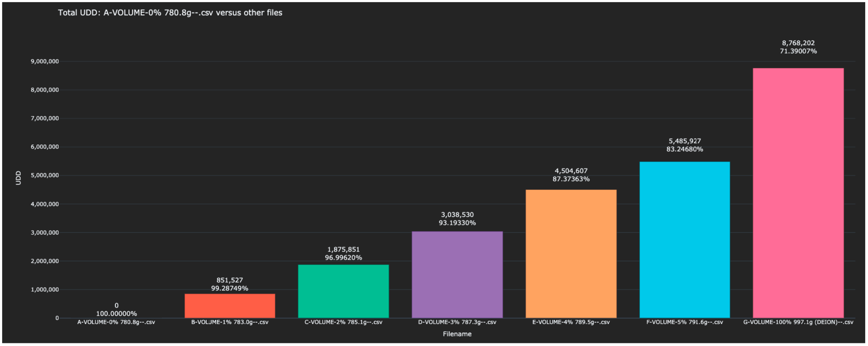Click the A-VOLUME-0% 780.8g x-axis label
This screenshot has width=868, height=346.
(116, 322)
